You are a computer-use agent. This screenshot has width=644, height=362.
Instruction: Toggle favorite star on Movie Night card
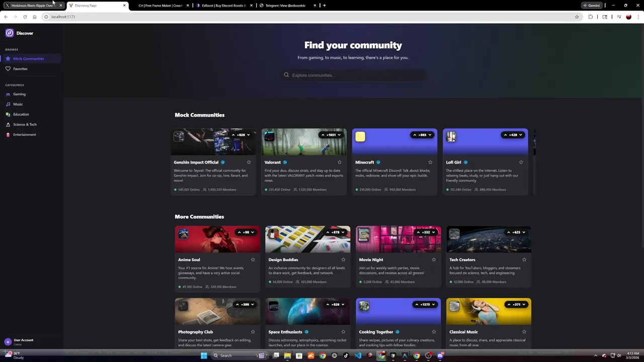tap(434, 260)
